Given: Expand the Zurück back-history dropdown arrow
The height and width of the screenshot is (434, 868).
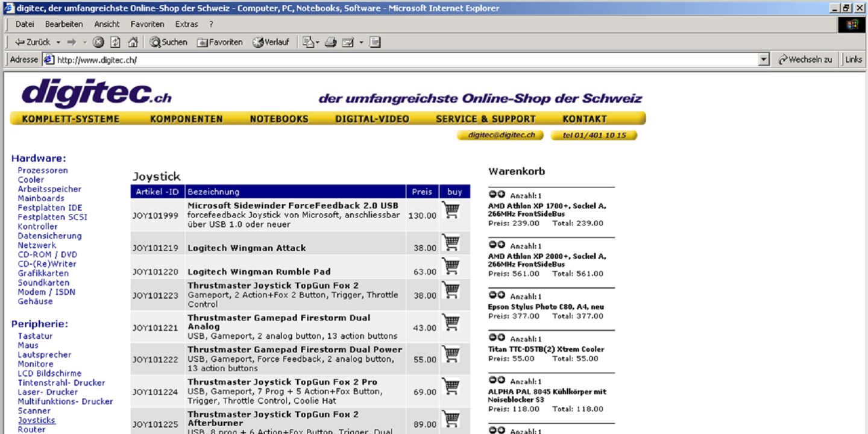Looking at the screenshot, I should (58, 42).
